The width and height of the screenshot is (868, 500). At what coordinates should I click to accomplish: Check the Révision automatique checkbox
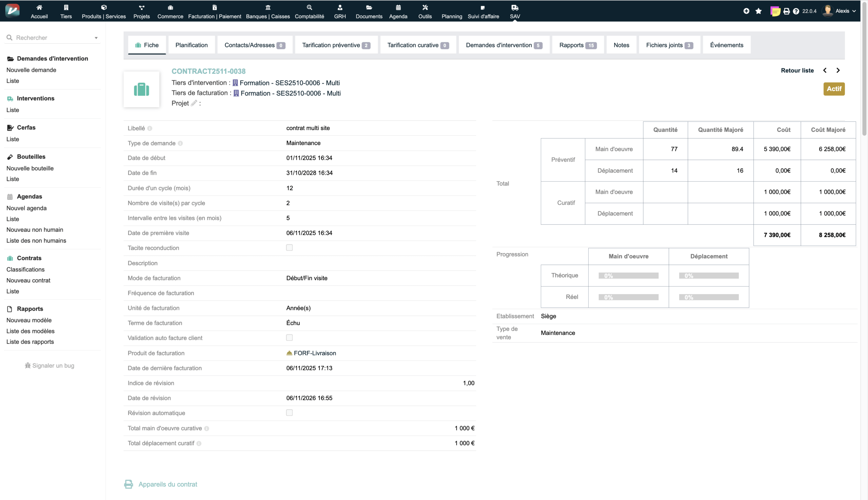click(x=289, y=413)
